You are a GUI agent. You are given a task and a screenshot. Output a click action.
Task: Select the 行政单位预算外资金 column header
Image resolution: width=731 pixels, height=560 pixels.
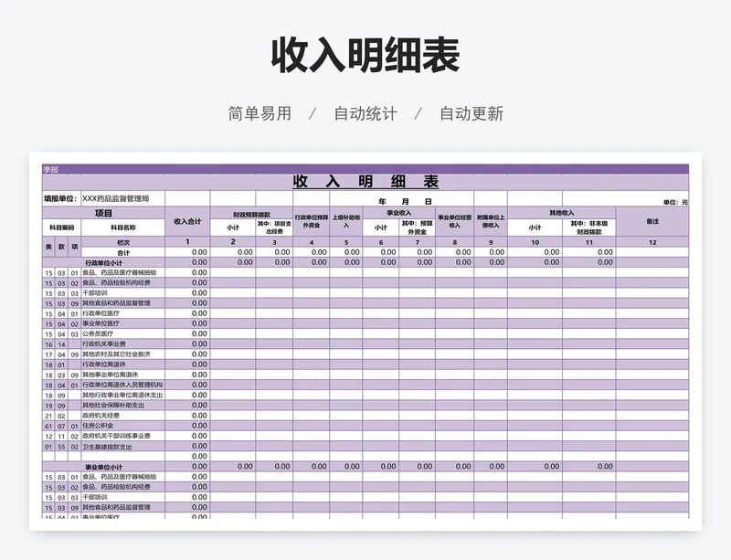pyautogui.click(x=311, y=222)
